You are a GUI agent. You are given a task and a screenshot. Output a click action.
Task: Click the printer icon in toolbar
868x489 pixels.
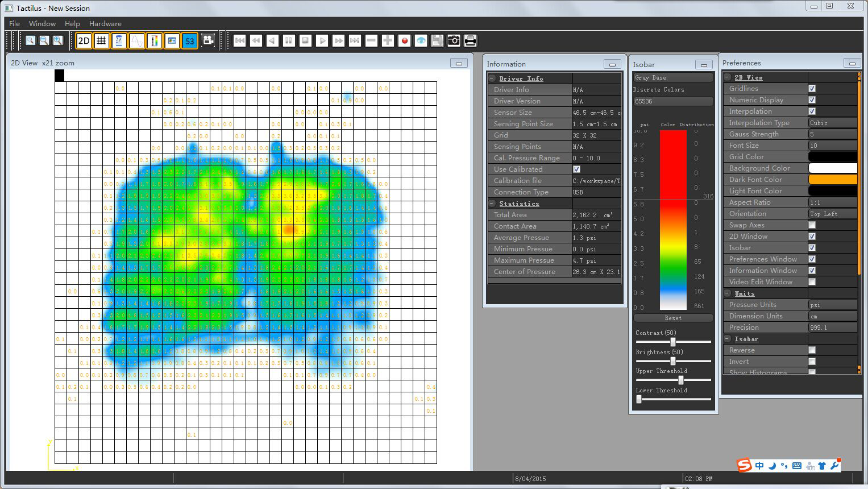point(470,41)
